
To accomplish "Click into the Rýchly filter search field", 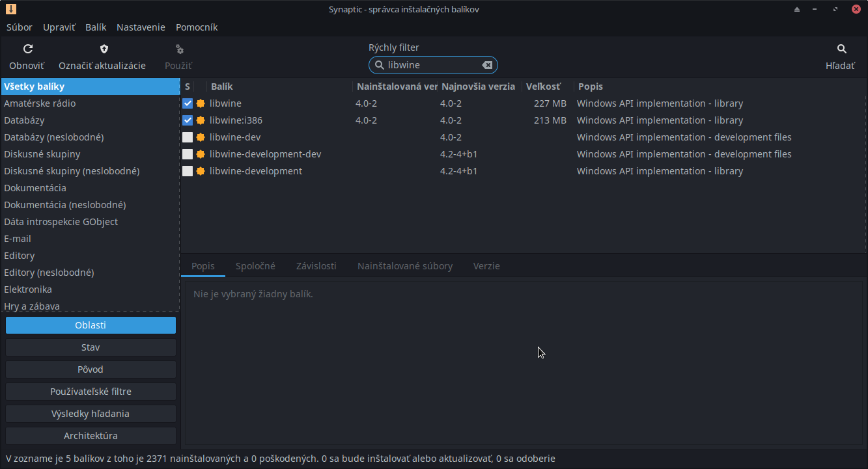I will pos(433,65).
